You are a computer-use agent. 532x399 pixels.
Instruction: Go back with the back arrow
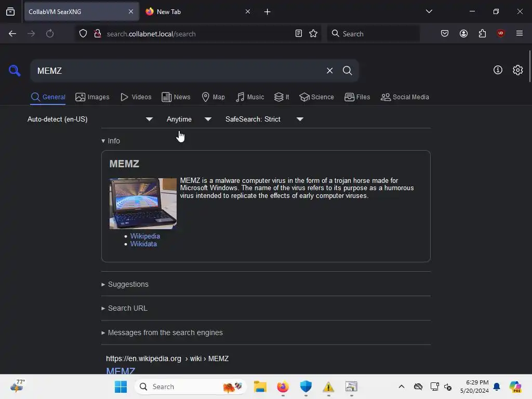tap(12, 34)
